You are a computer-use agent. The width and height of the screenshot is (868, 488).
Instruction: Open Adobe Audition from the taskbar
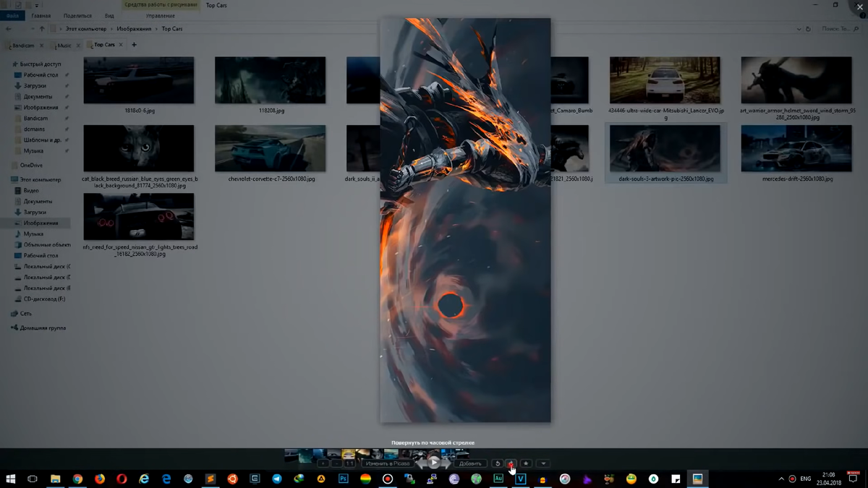498,479
